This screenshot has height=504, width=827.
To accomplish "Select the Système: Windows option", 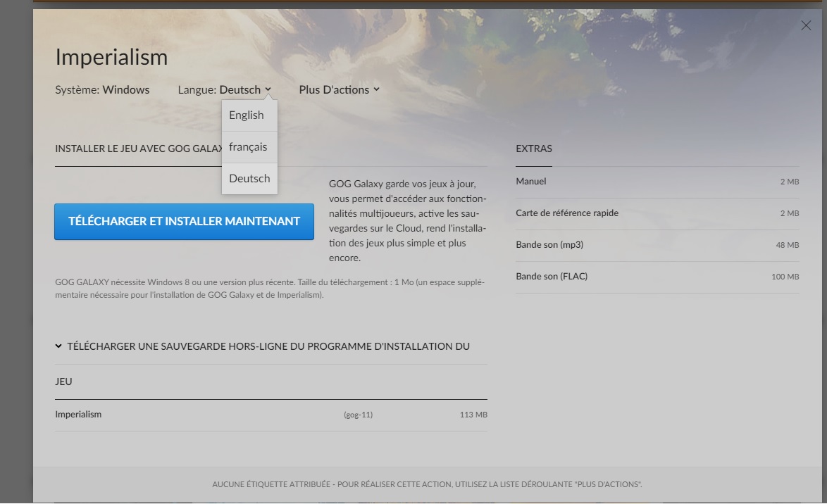I will [102, 89].
